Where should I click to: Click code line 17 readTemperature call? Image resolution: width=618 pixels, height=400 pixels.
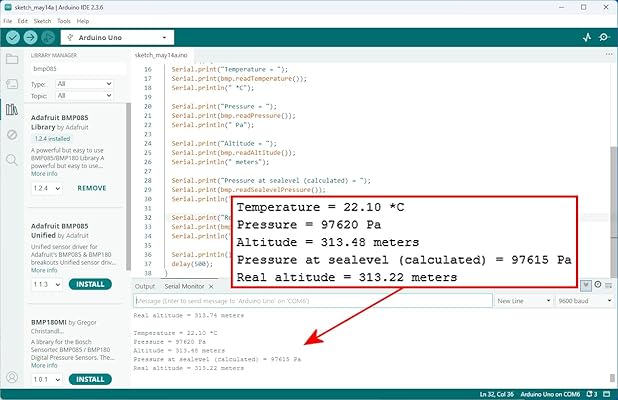pos(239,78)
